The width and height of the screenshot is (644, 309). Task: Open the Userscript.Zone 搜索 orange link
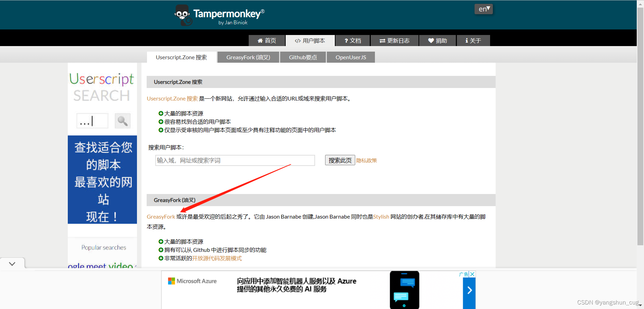click(x=172, y=99)
